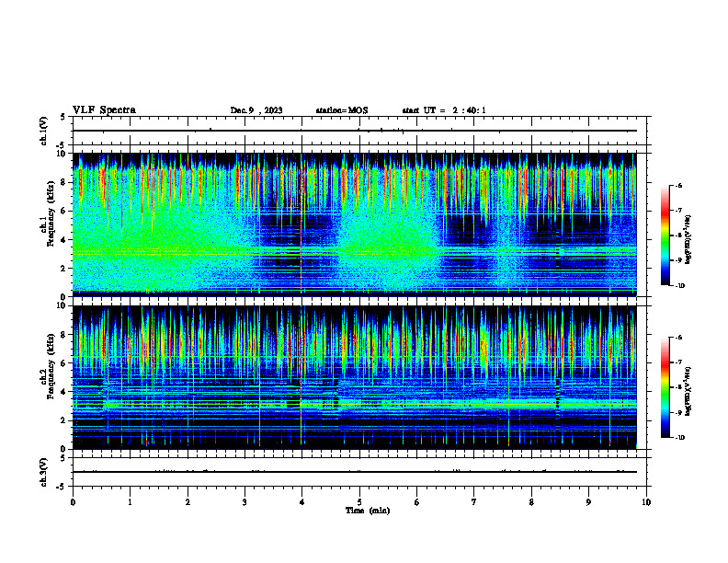Select the ch.1 colorbar log(PSD) unit label
The width and height of the screenshot is (728, 563).
[688, 239]
